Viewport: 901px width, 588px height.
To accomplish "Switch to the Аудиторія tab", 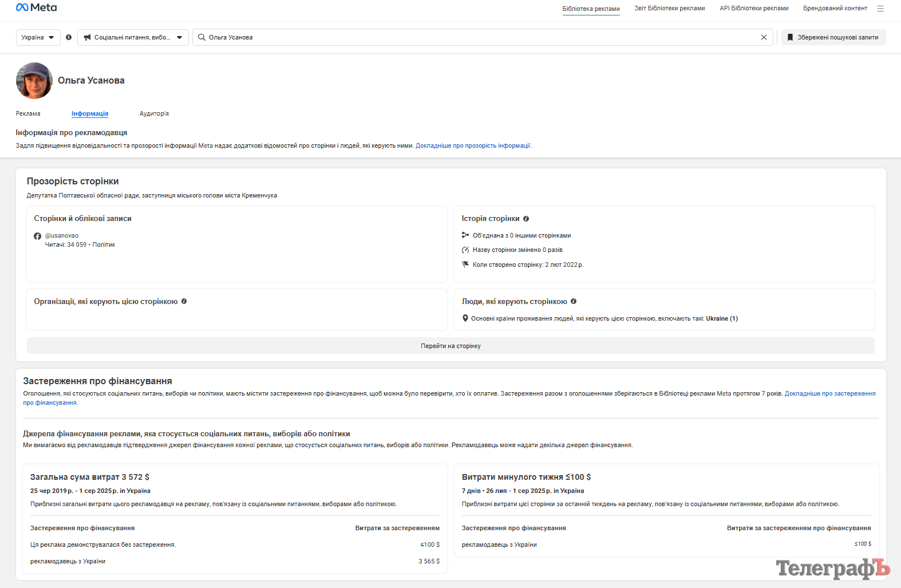I will pyautogui.click(x=154, y=113).
